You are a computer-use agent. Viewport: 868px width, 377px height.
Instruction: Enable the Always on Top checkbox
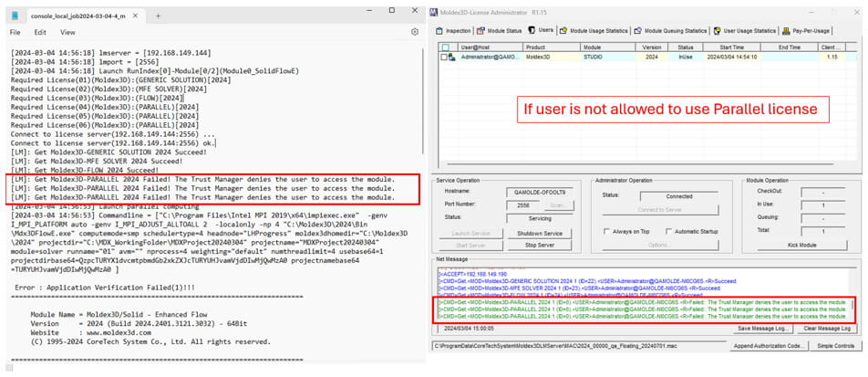(607, 231)
